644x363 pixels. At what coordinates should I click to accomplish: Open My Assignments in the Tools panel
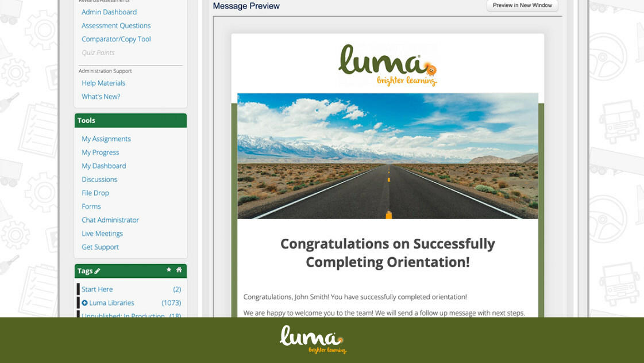106,139
